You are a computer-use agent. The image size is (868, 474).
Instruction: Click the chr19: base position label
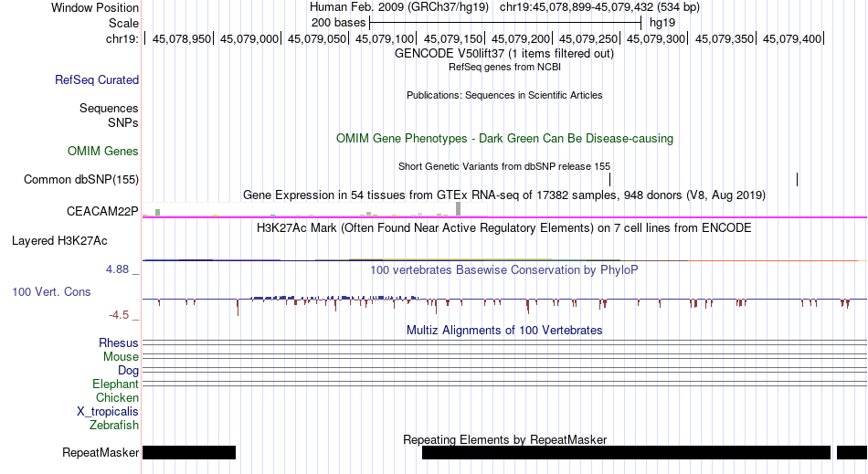coord(122,38)
